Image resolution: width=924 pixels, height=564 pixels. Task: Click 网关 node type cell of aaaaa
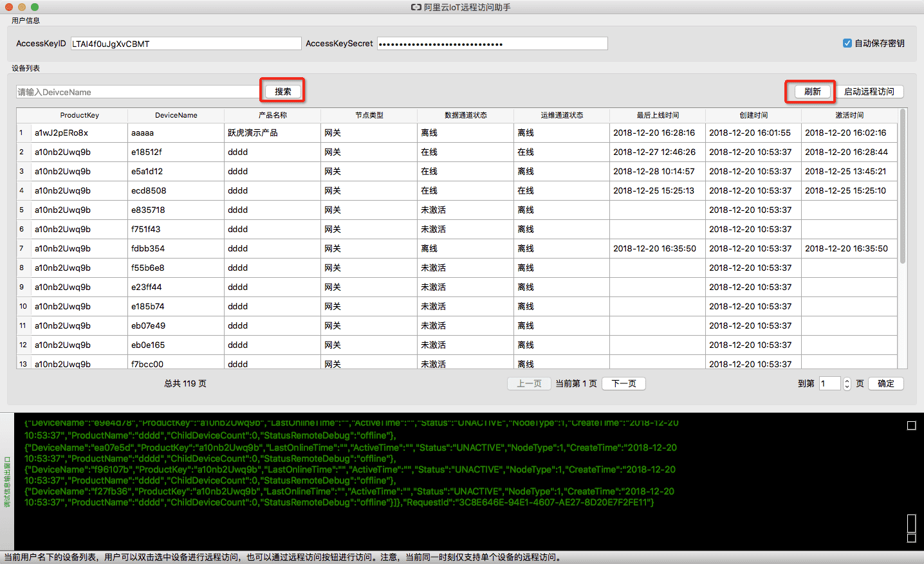(369, 132)
